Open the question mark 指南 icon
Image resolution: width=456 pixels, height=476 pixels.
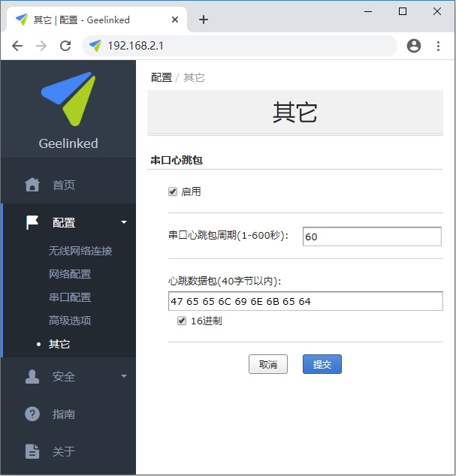click(x=32, y=414)
